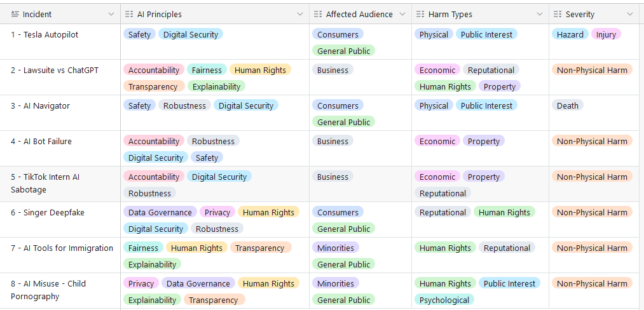This screenshot has height=310, width=644.
Task: Click the Harm Types multi-select icon
Action: click(420, 15)
